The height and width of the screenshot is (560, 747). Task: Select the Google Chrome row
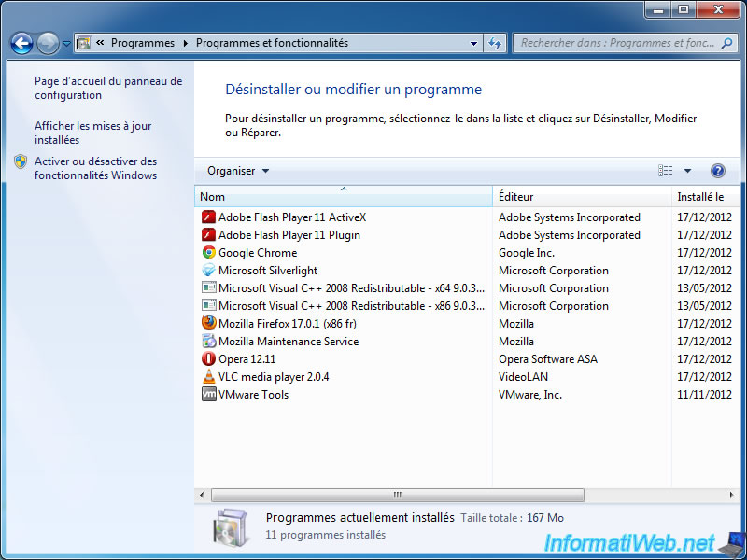pyautogui.click(x=467, y=253)
